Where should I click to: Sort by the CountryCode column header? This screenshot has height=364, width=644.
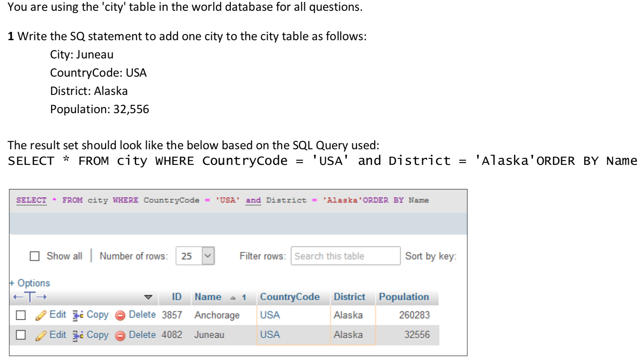[x=290, y=297]
